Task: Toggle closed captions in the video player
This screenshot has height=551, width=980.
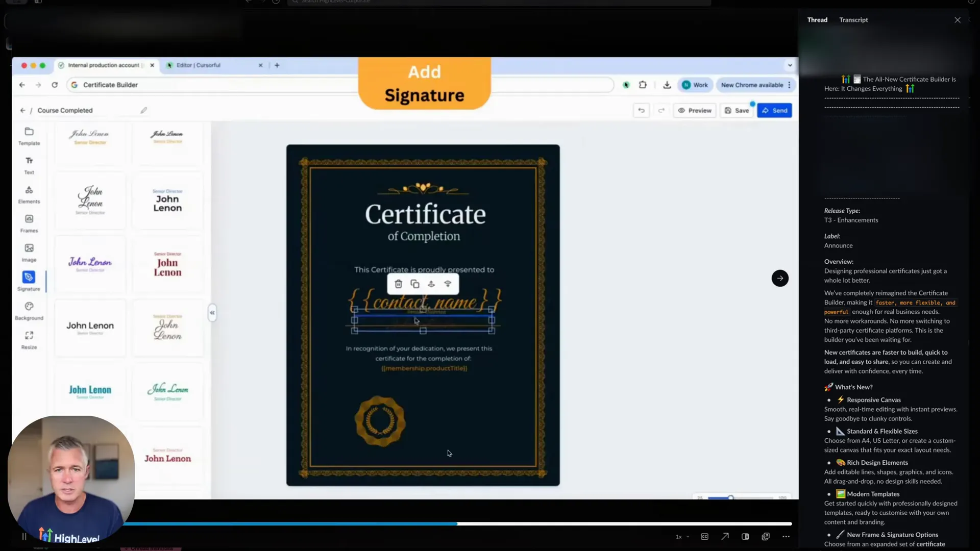Action: pyautogui.click(x=704, y=536)
